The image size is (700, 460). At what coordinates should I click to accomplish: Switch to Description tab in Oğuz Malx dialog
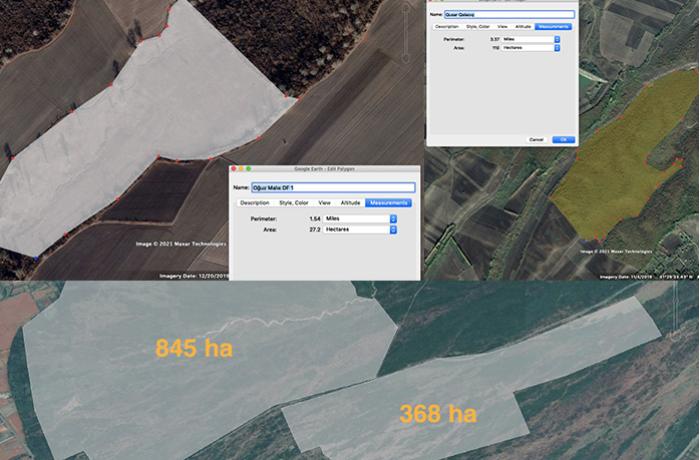254,203
